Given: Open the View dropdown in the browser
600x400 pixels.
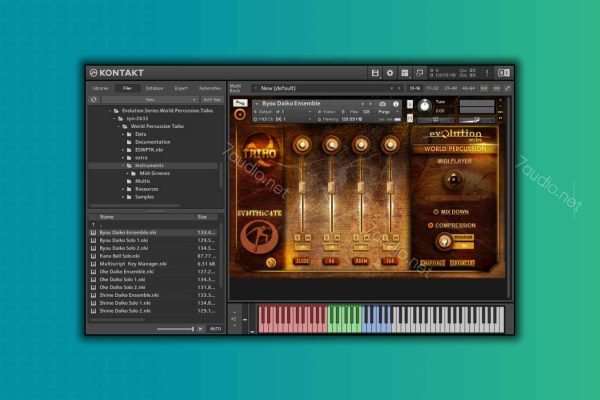Looking at the screenshot, I should (150, 100).
